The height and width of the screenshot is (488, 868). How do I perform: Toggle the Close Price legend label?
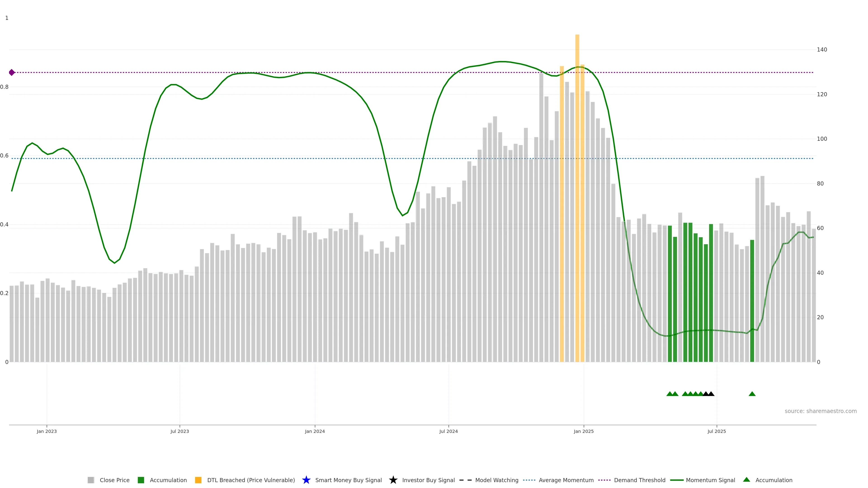[x=115, y=480]
